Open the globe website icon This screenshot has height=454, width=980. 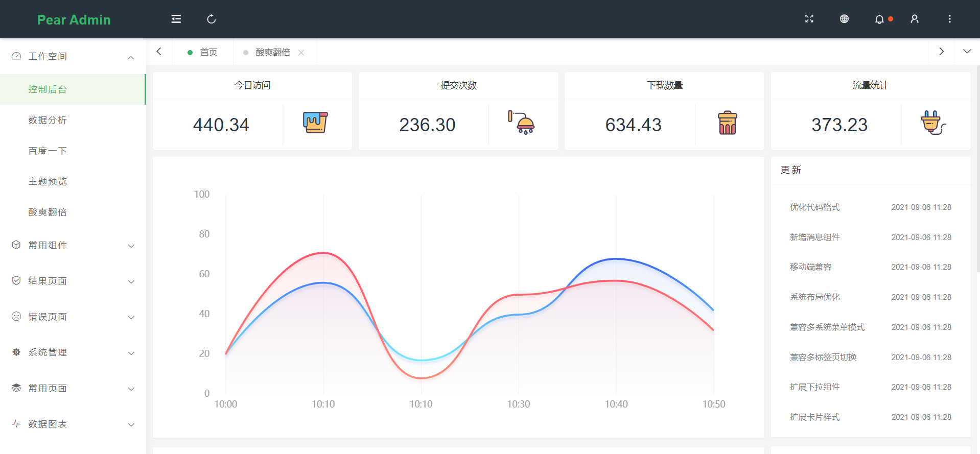click(x=844, y=19)
